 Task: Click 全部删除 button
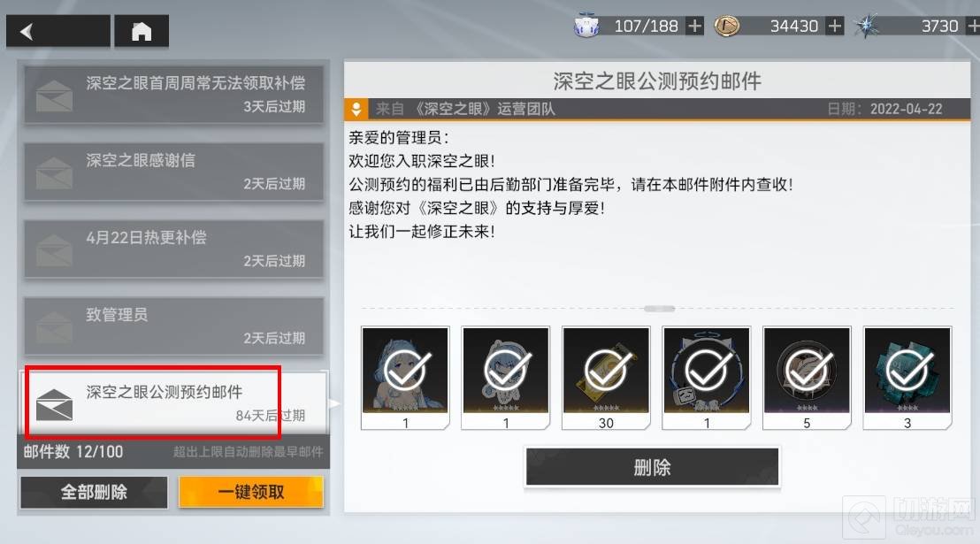94,492
